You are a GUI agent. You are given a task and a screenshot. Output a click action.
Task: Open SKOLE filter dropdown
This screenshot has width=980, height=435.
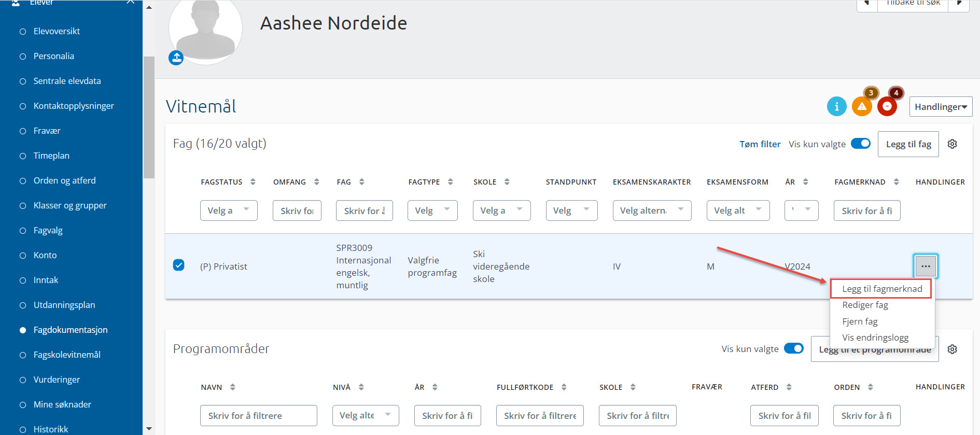coord(501,211)
